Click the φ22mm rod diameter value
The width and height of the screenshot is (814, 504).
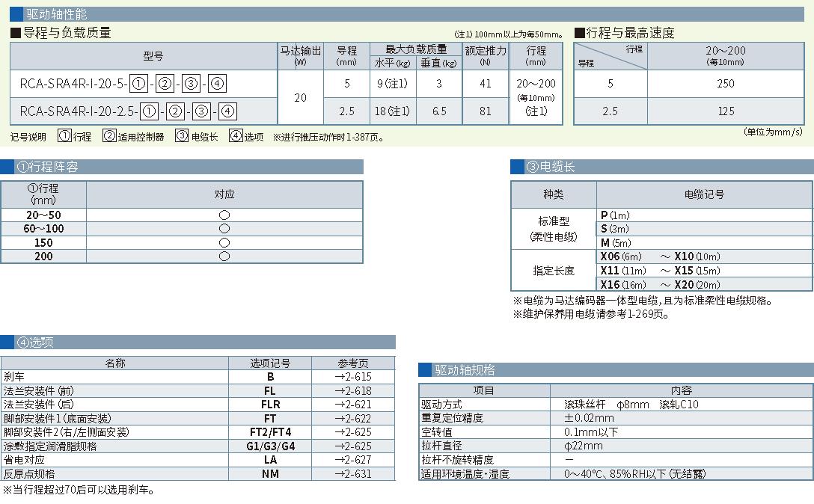(584, 446)
